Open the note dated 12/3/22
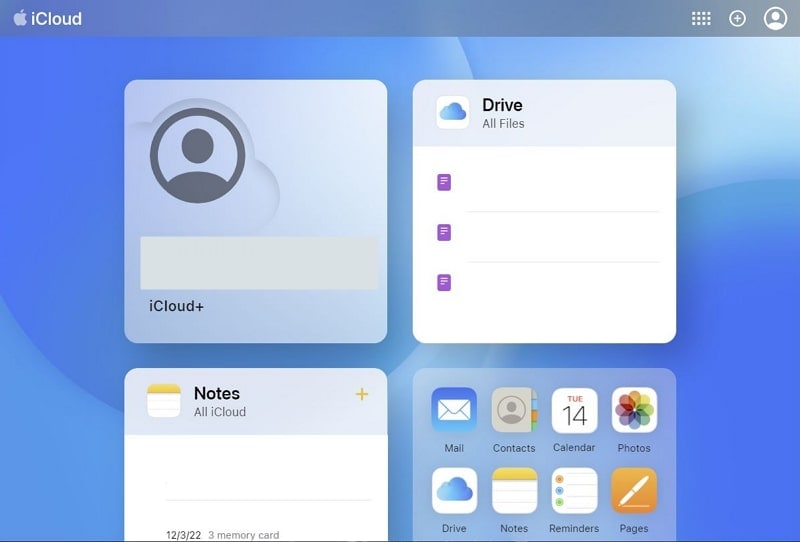Viewport: 800px width, 542px height. tap(222, 535)
